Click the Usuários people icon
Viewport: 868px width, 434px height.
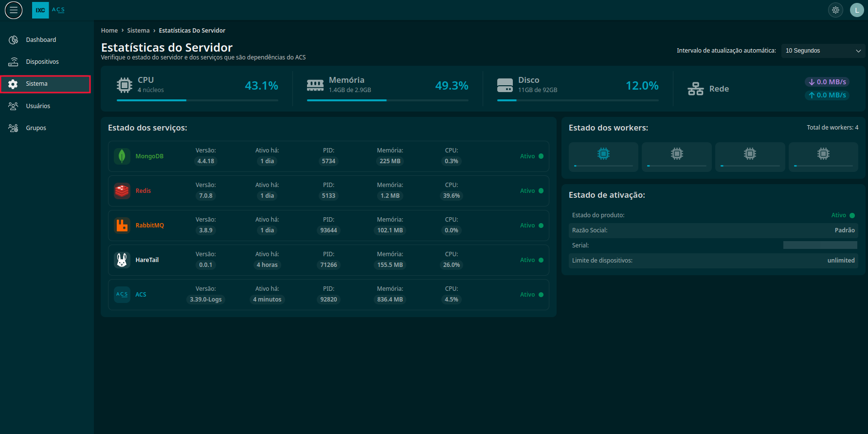pyautogui.click(x=14, y=106)
